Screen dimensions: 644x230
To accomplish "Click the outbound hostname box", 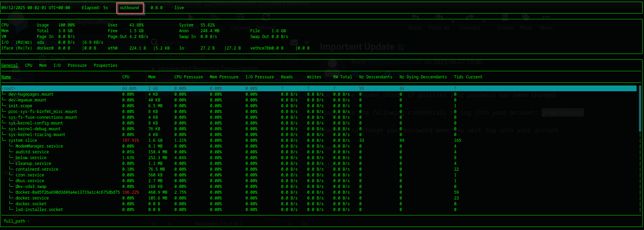I will click(130, 8).
